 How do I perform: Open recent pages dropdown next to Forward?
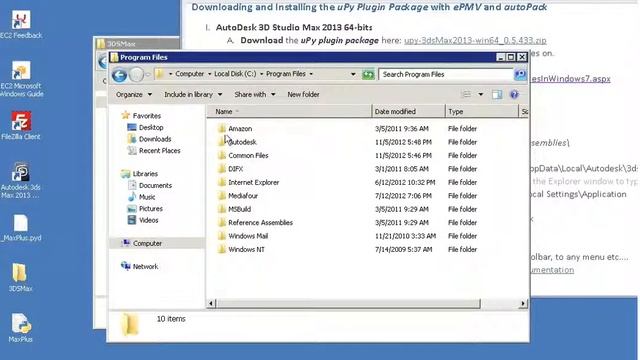(148, 75)
